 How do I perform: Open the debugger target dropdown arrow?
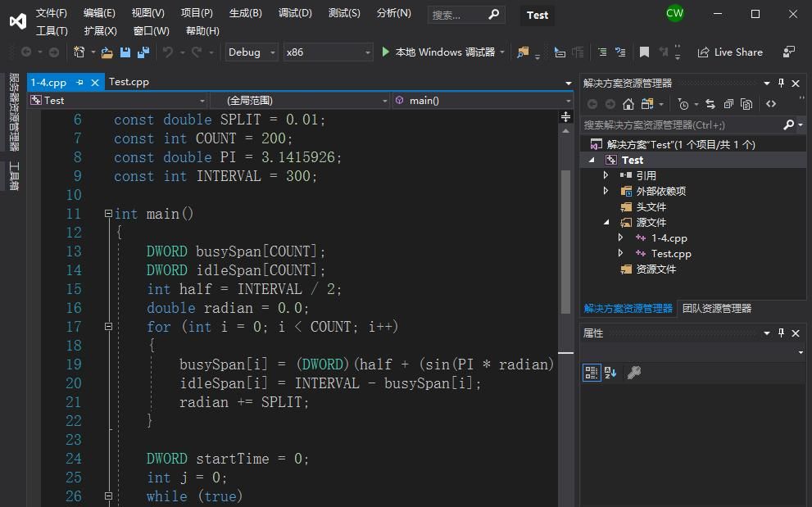[501, 52]
